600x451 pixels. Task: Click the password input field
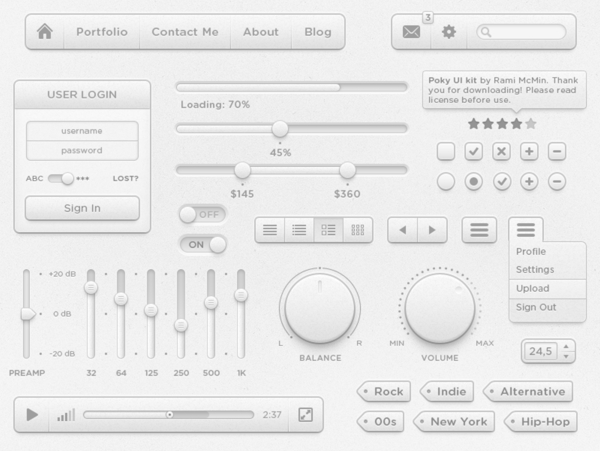click(x=82, y=150)
